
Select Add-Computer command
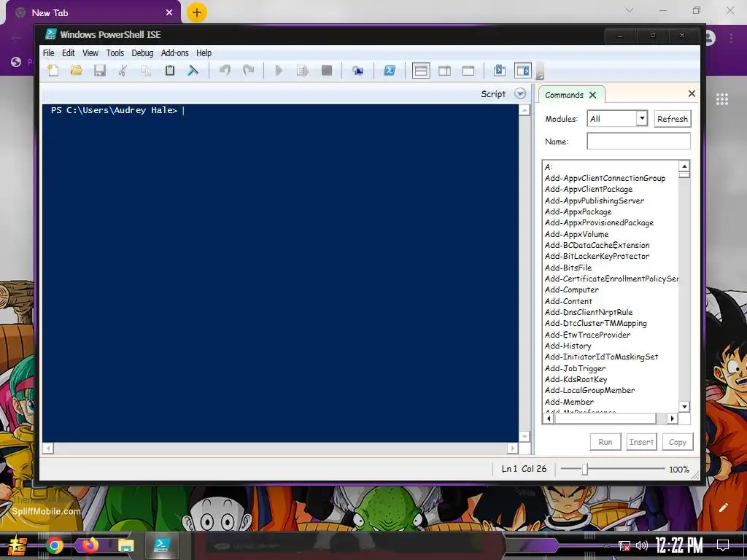[x=572, y=289]
